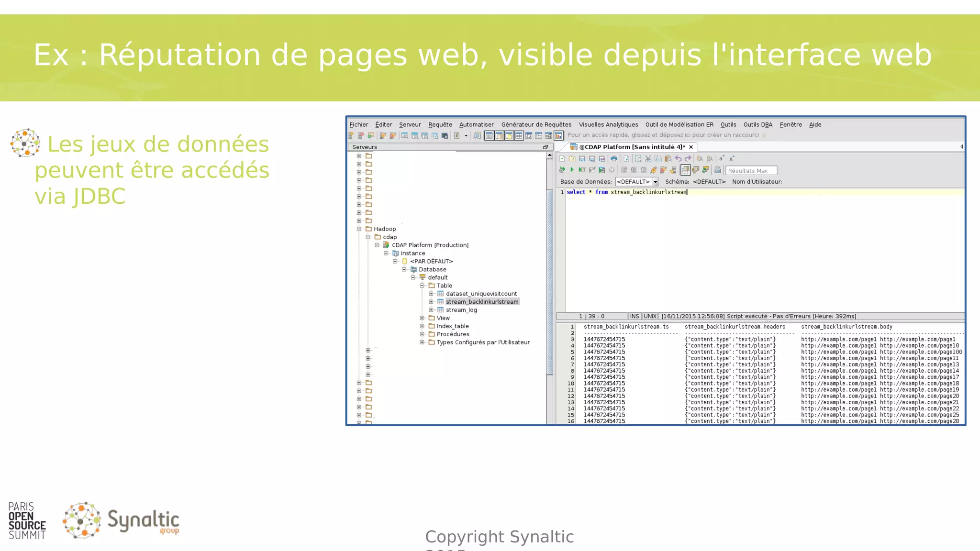This screenshot has width=980, height=551.
Task: Click the new SQL script icon
Action: pyautogui.click(x=562, y=159)
